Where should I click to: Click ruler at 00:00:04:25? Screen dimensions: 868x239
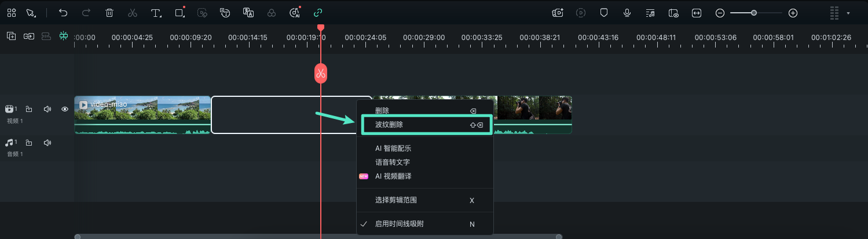pos(132,37)
